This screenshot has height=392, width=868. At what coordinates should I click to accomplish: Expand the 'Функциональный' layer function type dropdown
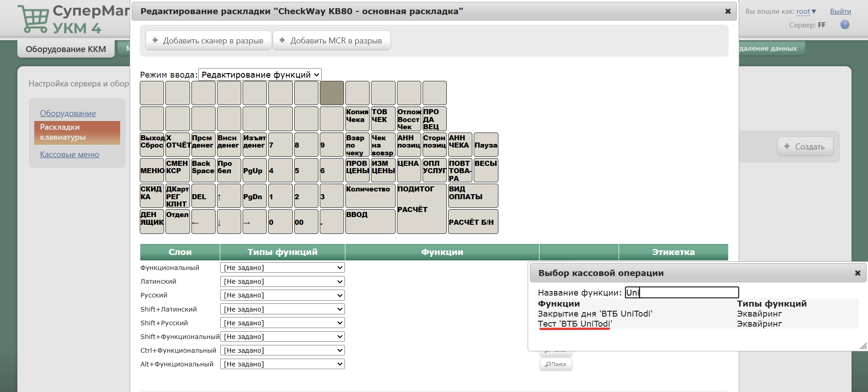[282, 268]
